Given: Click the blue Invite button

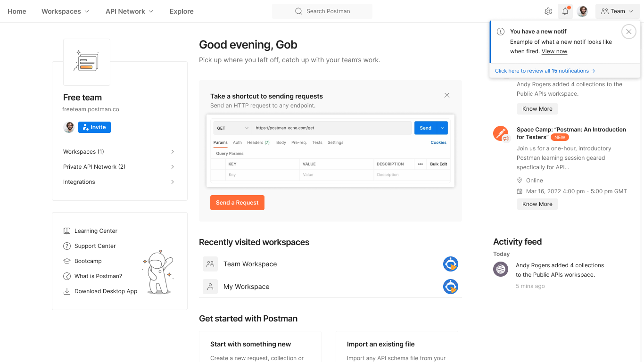Looking at the screenshot, I should pyautogui.click(x=94, y=127).
